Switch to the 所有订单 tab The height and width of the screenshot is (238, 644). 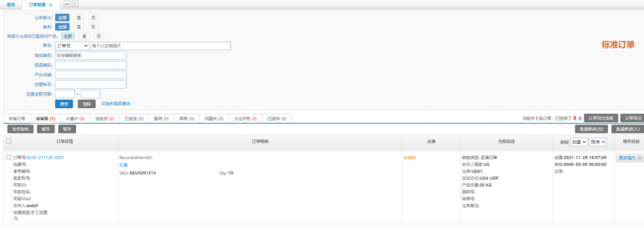click(17, 119)
